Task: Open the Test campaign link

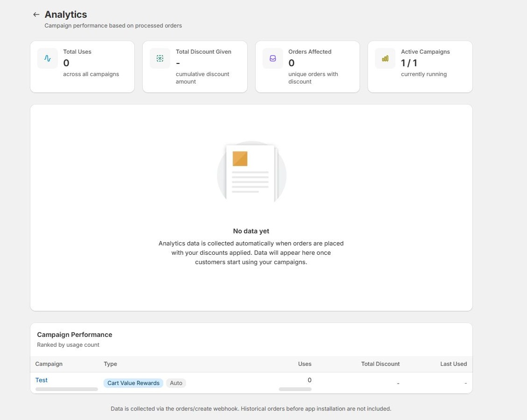Action: click(42, 380)
